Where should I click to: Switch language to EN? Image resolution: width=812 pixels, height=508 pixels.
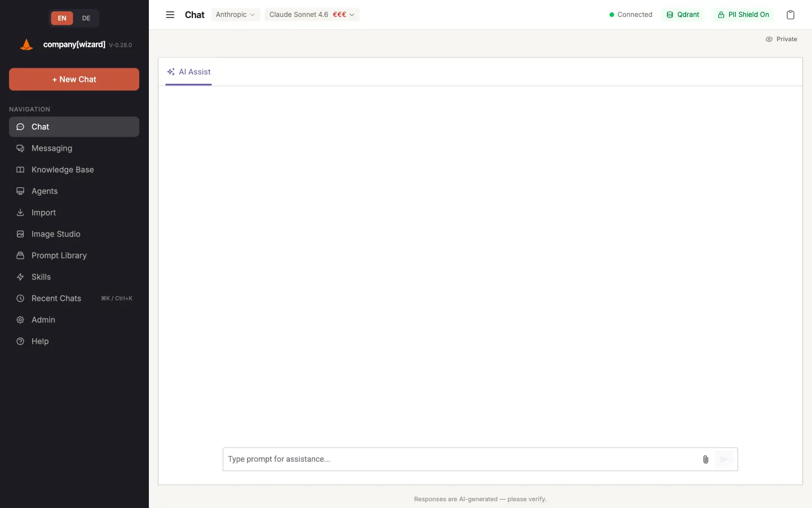(x=62, y=18)
